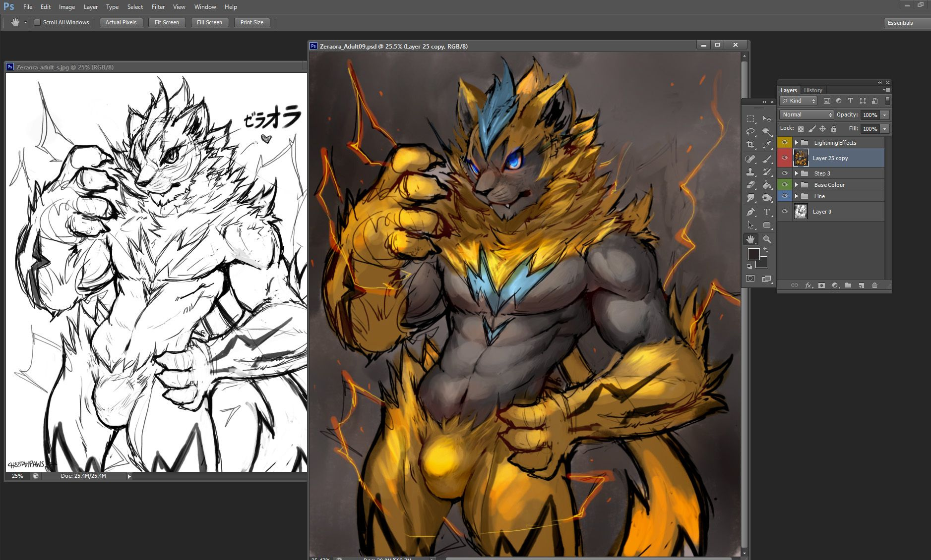Create new fill or adjustment layer

point(835,285)
